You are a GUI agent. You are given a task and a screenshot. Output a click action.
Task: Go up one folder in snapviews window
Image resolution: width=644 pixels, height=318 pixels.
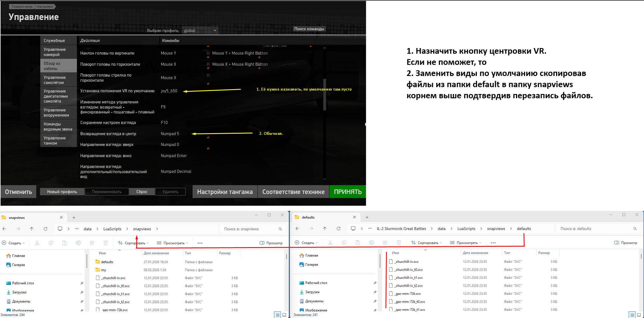(32, 229)
